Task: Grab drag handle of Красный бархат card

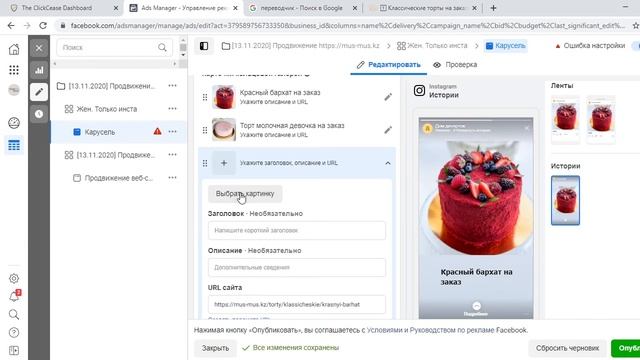Action: [205, 97]
